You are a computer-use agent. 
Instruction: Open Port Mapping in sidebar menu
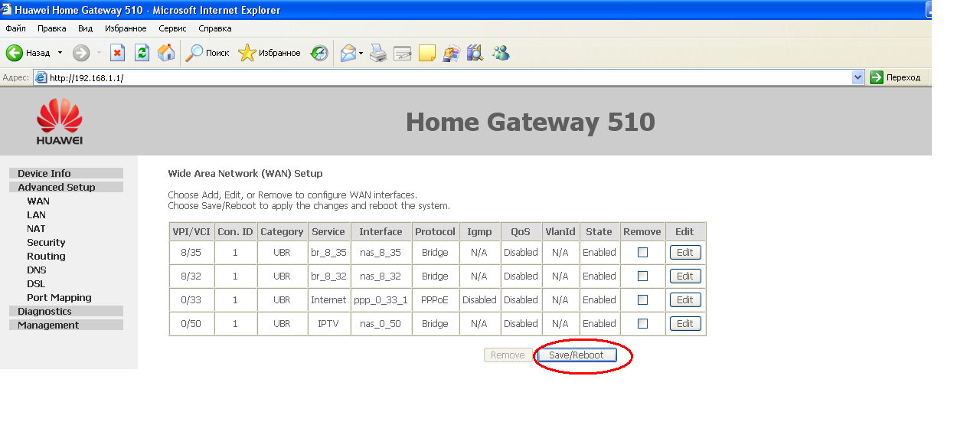point(59,297)
